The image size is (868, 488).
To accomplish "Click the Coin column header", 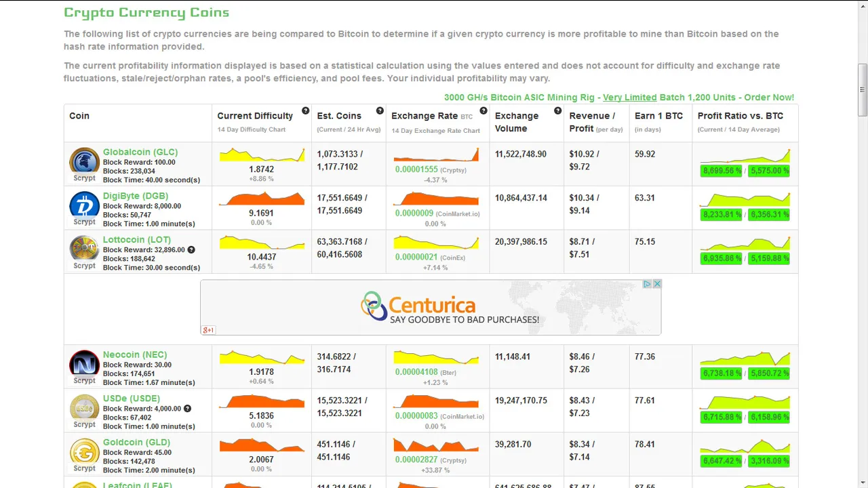I will tap(79, 116).
